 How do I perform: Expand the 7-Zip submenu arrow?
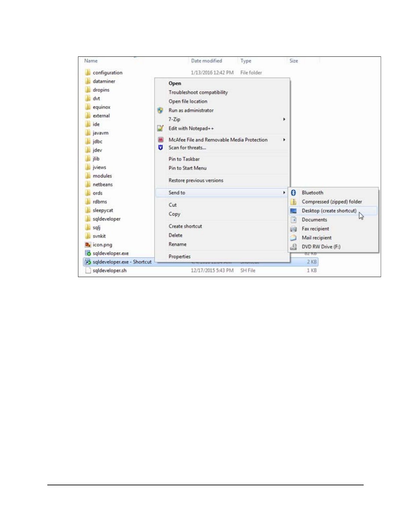pyautogui.click(x=284, y=119)
